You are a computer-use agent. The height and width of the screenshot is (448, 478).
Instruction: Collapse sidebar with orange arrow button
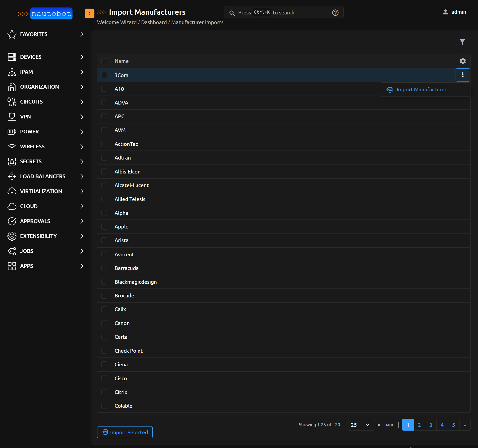pos(89,13)
